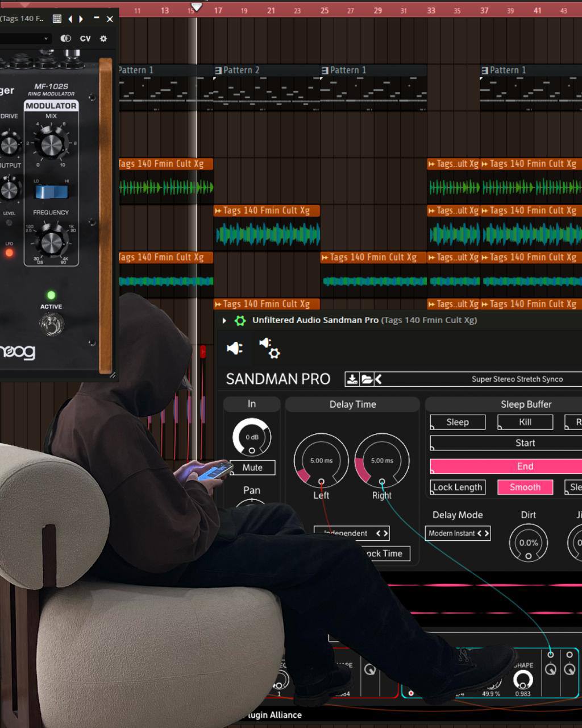The width and height of the screenshot is (582, 728).
Task: Expand the Sandman Pro plugin options arrow
Action: 225,320
